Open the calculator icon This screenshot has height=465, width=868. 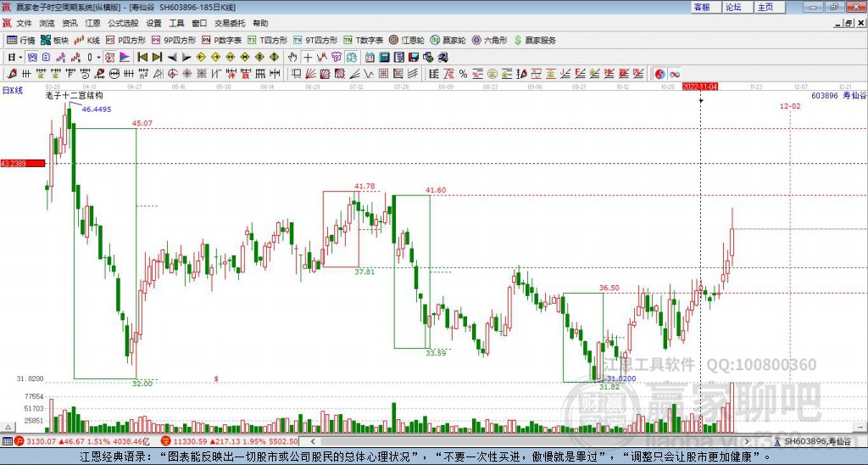(x=384, y=57)
